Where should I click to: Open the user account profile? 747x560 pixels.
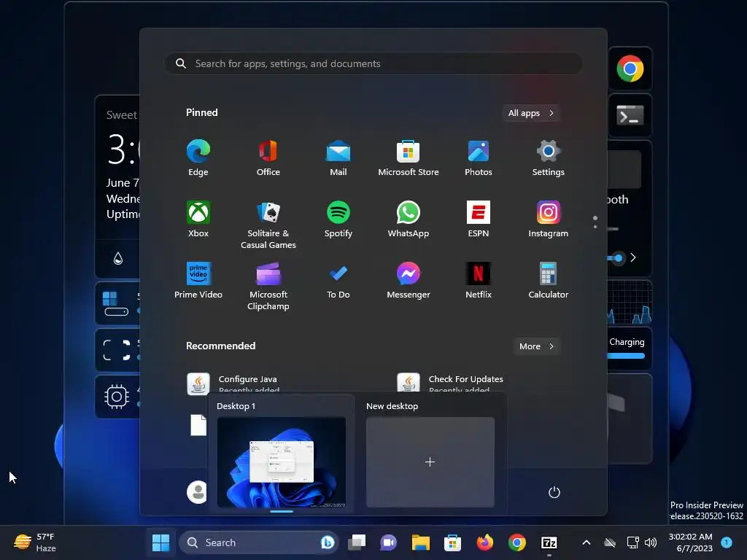pyautogui.click(x=197, y=492)
